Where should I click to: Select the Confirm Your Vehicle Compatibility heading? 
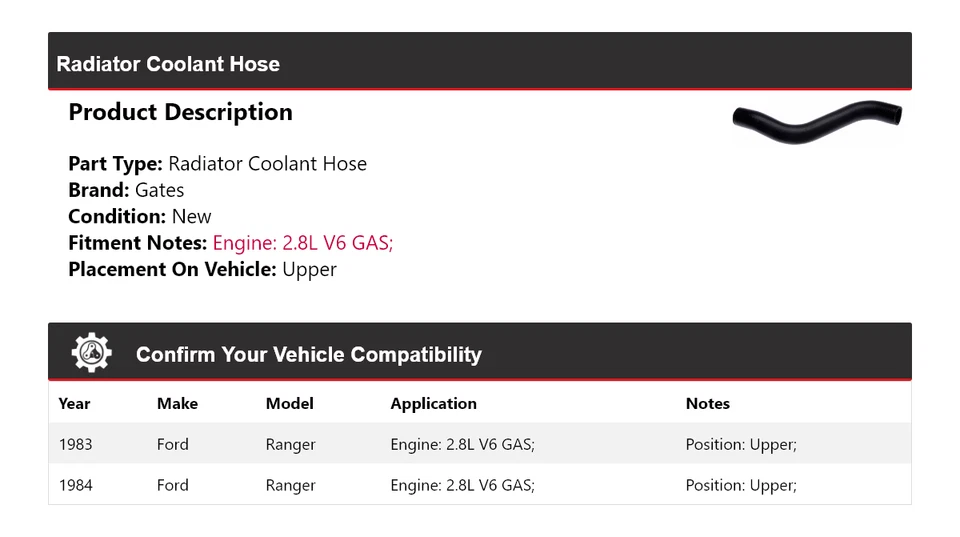coord(308,355)
